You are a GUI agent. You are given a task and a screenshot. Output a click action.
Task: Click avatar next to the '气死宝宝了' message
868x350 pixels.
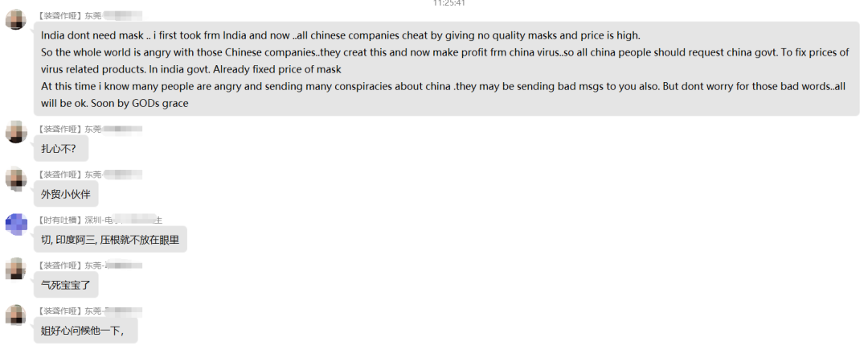pos(16,269)
